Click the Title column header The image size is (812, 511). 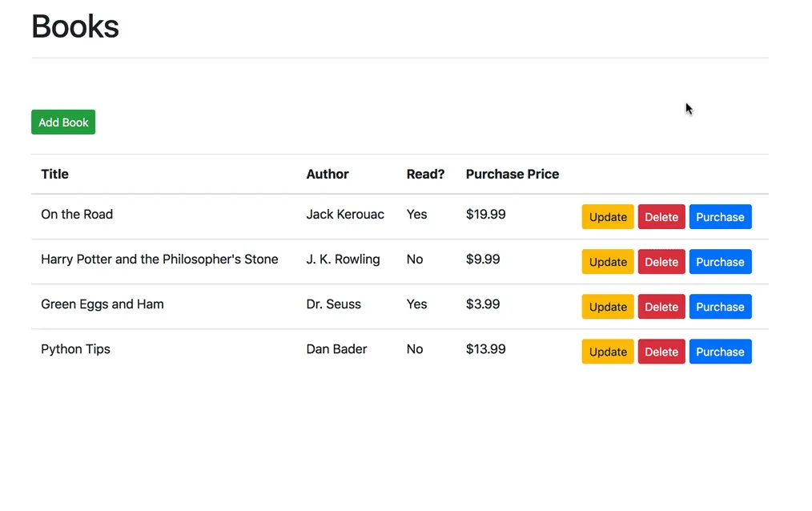coord(54,174)
